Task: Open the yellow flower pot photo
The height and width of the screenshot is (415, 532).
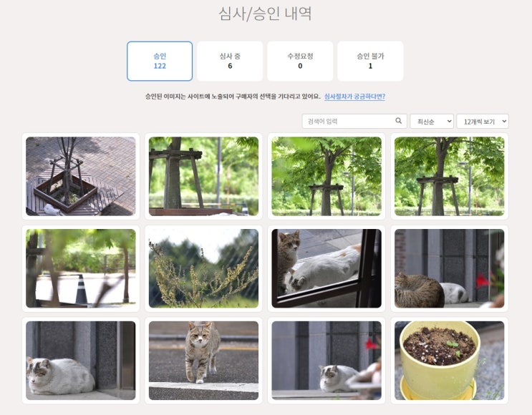Action: [x=449, y=361]
